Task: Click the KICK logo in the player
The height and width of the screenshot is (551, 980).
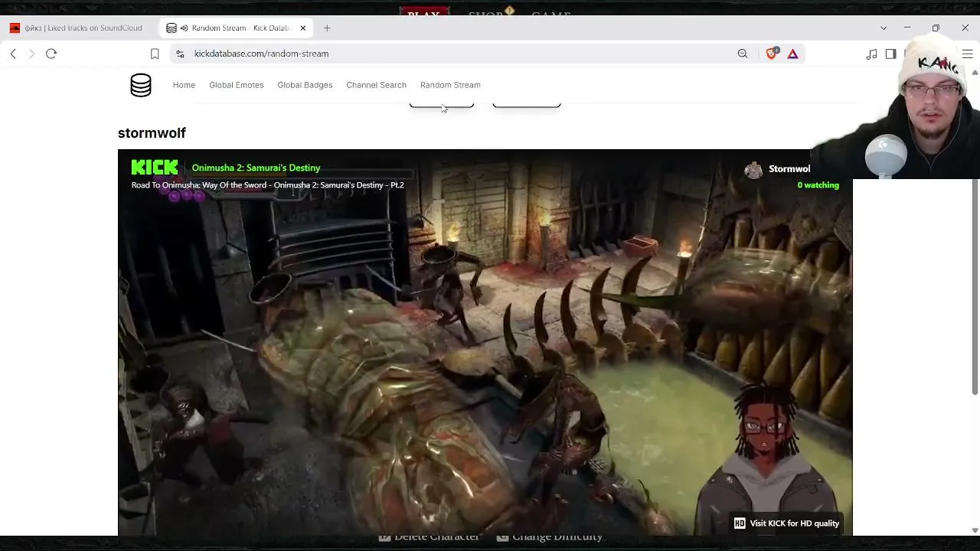Action: pos(155,168)
